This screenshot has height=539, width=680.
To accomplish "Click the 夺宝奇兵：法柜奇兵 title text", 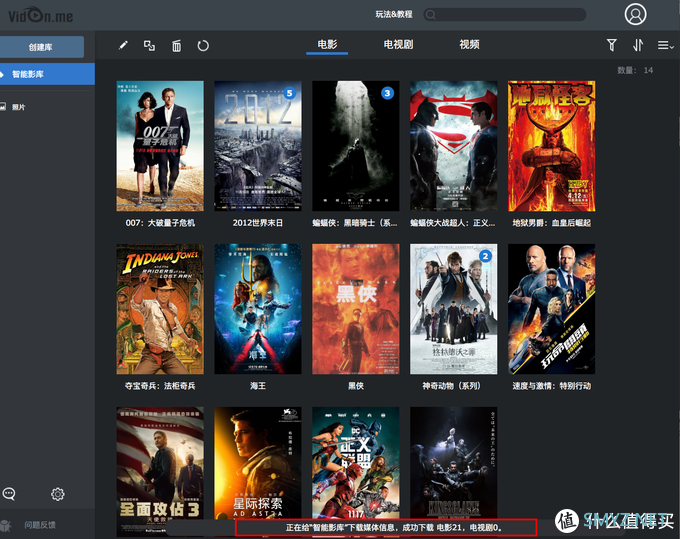I will click(x=160, y=386).
